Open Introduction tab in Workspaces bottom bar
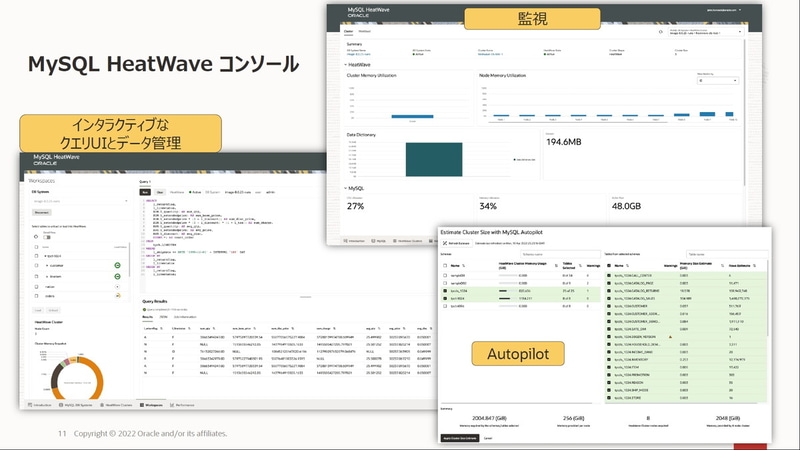Screen dimensions: 800x450 (x=40, y=405)
